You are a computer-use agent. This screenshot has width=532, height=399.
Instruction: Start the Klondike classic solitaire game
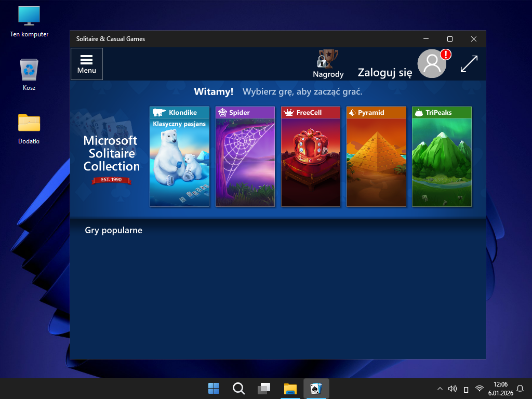click(179, 156)
